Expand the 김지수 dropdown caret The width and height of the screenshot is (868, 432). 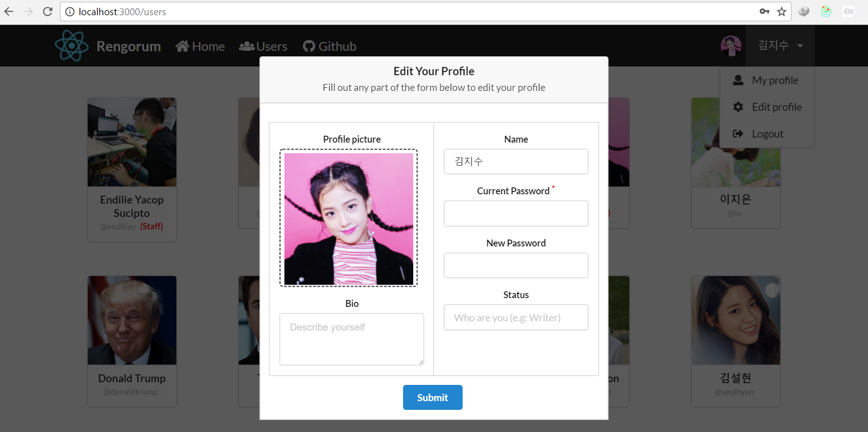point(800,46)
